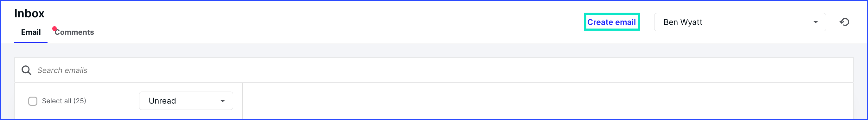Click the Ben Wyatt name text
Viewport: 868px width, 120px height.
pos(683,22)
